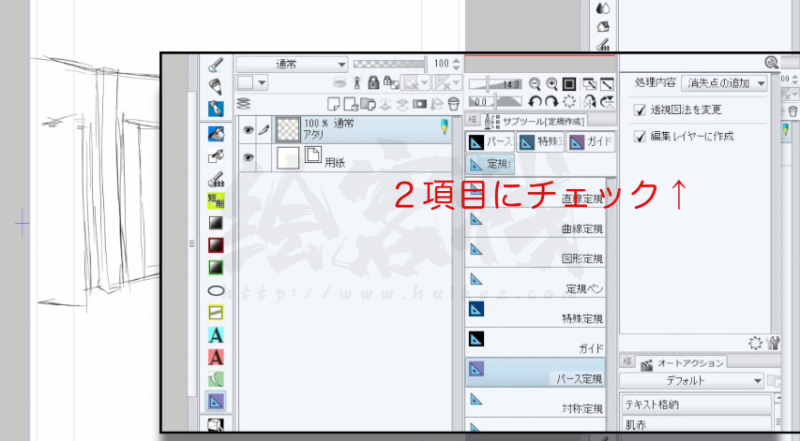800x441 pixels.
Task: Toggle the 透視図法を変更 checkbox
Action: tap(641, 109)
